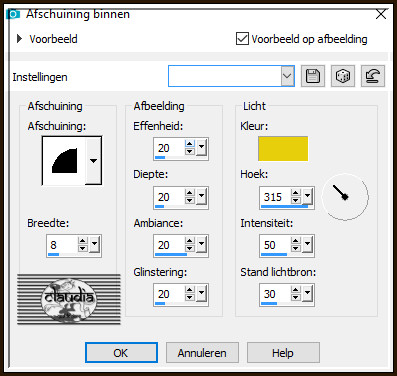The width and height of the screenshot is (397, 376).
Task: Decrease Diepte with down arrow
Action: [x=190, y=200]
